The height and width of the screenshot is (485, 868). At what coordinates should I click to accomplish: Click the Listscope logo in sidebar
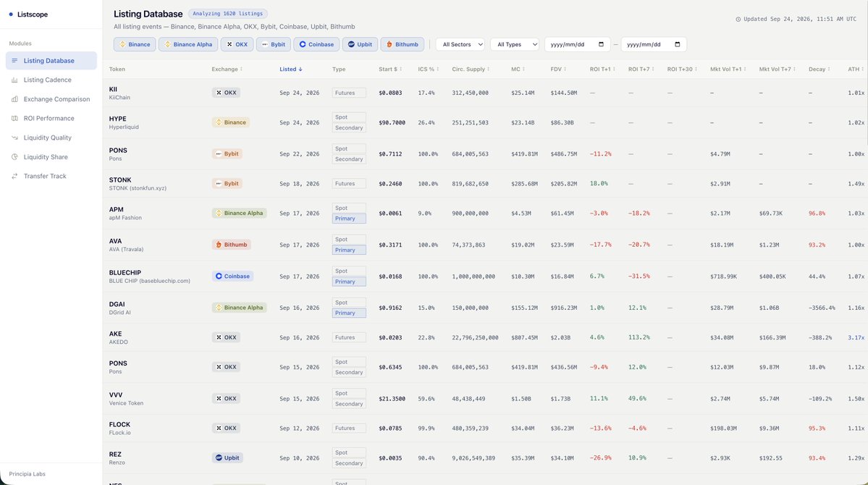28,14
